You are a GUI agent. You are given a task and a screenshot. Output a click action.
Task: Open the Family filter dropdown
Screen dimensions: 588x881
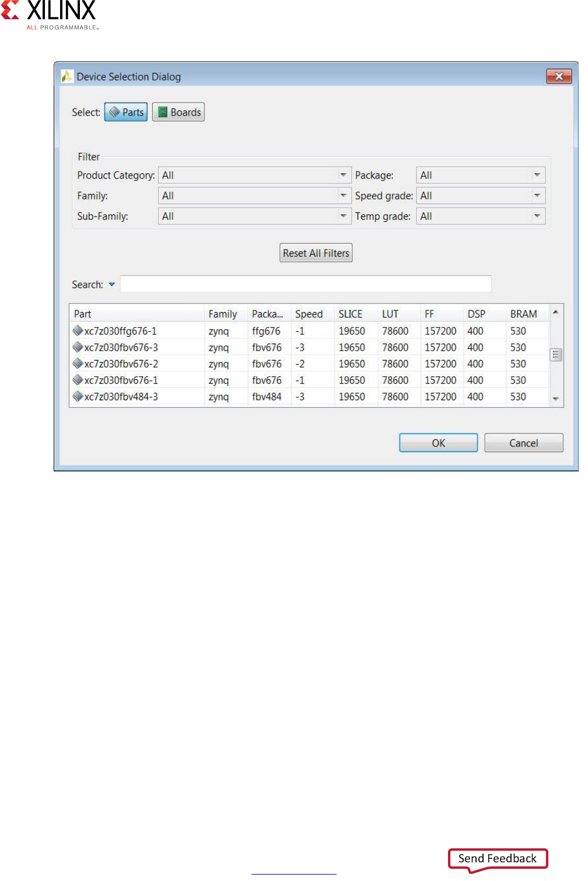click(254, 195)
